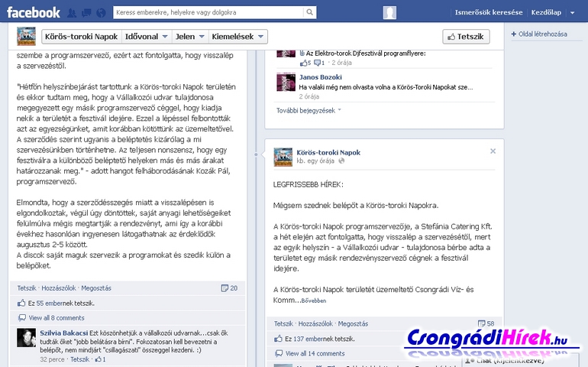
Task: Click the Ez 137 embernek tetszik like row
Action: 384,339
